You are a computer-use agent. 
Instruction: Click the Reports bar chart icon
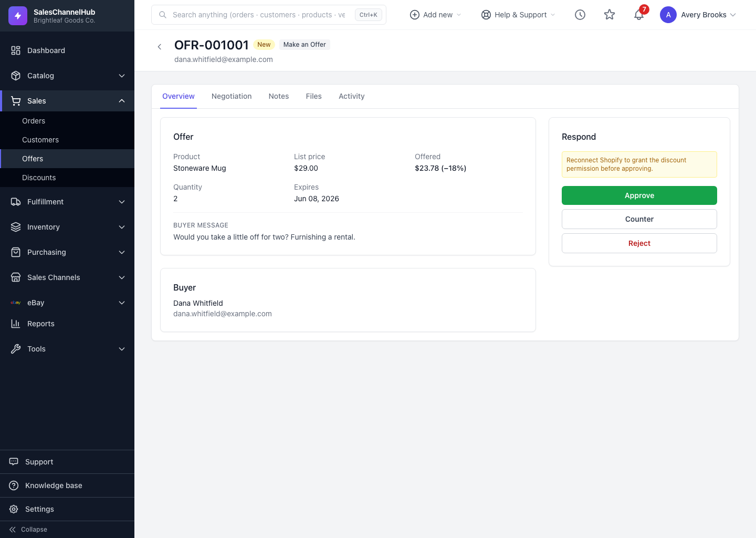tap(16, 324)
